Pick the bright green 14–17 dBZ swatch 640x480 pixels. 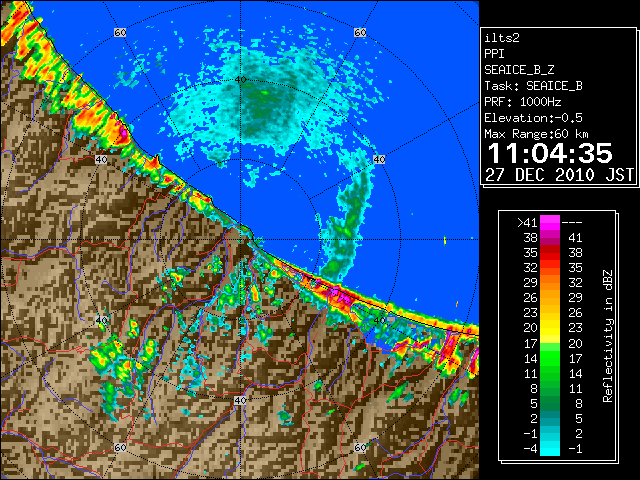pyautogui.click(x=550, y=358)
